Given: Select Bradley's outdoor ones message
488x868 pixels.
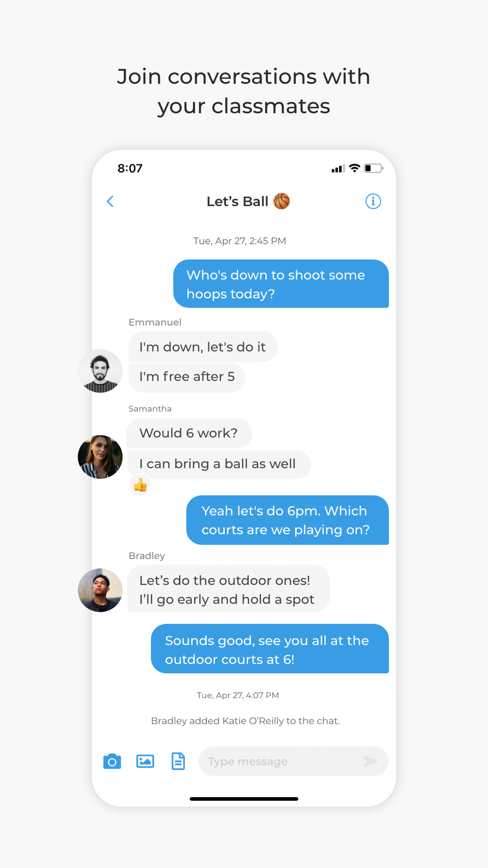Looking at the screenshot, I should point(228,589).
